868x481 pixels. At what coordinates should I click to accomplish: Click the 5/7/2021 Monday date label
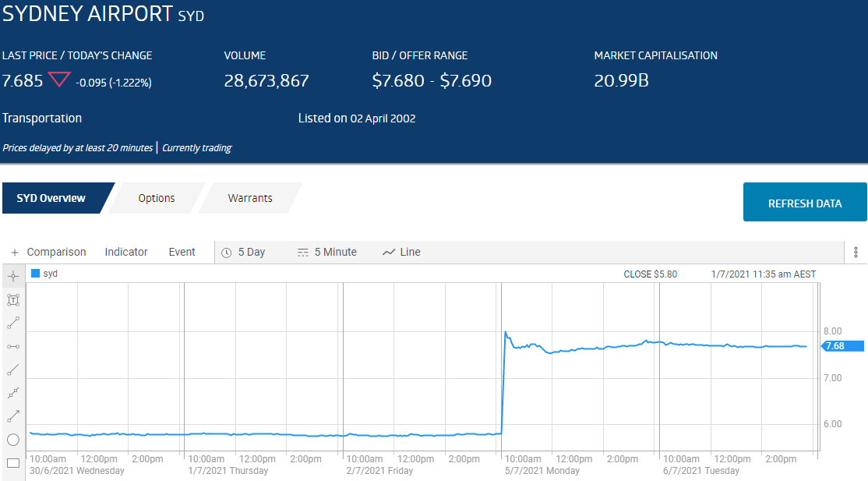[x=542, y=470]
